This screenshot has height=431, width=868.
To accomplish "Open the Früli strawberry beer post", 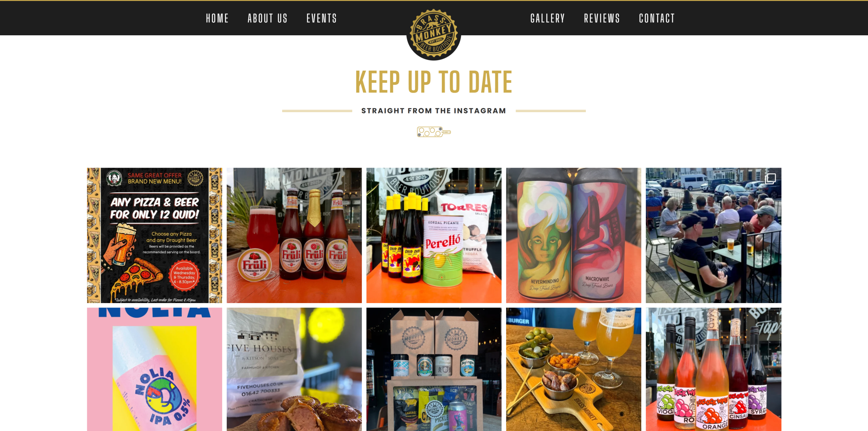I will point(294,235).
